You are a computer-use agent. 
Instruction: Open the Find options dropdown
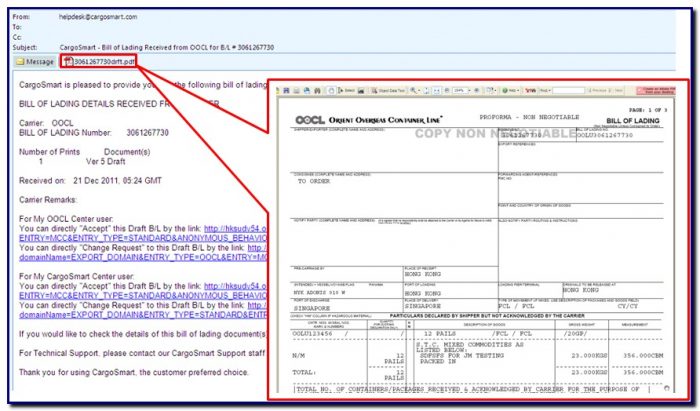pos(545,91)
